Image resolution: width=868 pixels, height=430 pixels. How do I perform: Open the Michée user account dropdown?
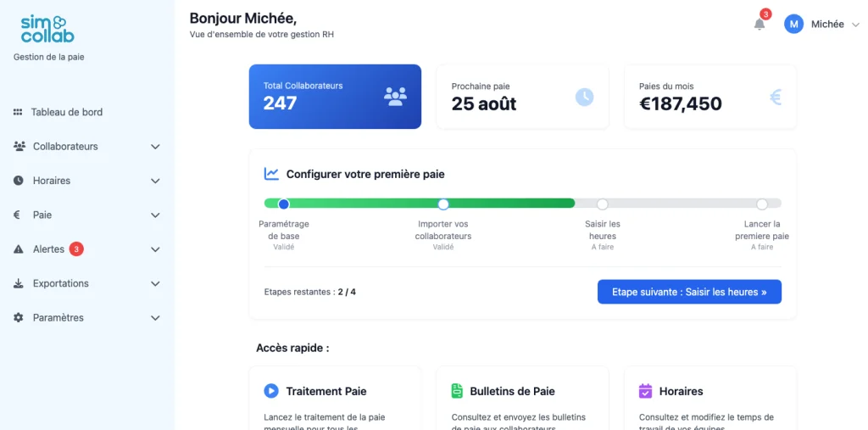(822, 25)
